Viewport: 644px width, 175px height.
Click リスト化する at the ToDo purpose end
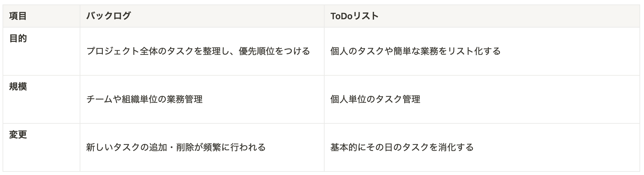(x=474, y=51)
